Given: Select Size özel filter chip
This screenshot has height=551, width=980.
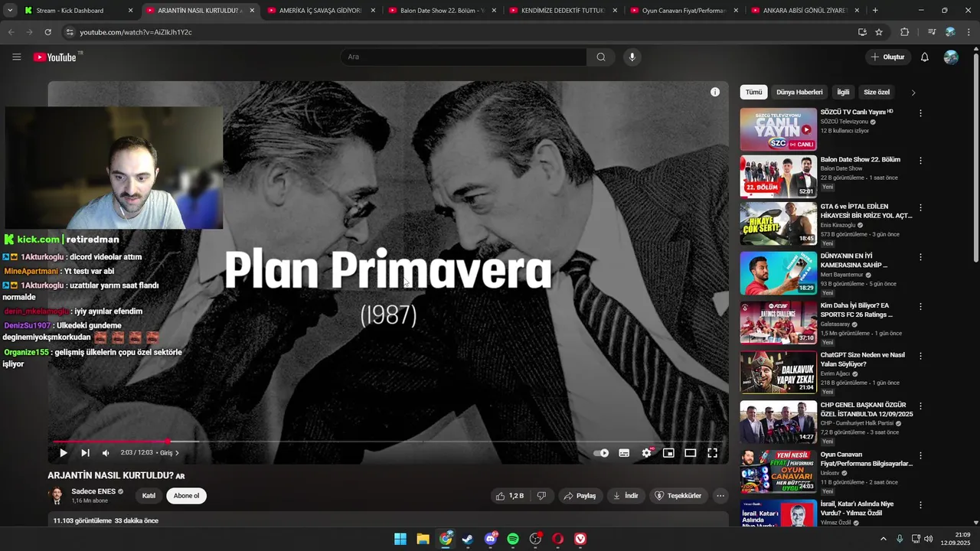Looking at the screenshot, I should pyautogui.click(x=877, y=92).
